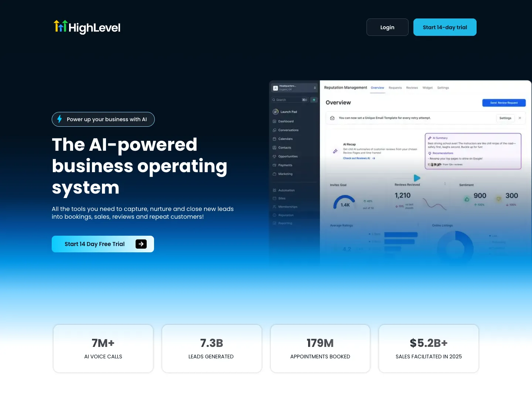Click the 7.3B Leads Generated card
Screen dimensions: 532x399
coord(212,348)
